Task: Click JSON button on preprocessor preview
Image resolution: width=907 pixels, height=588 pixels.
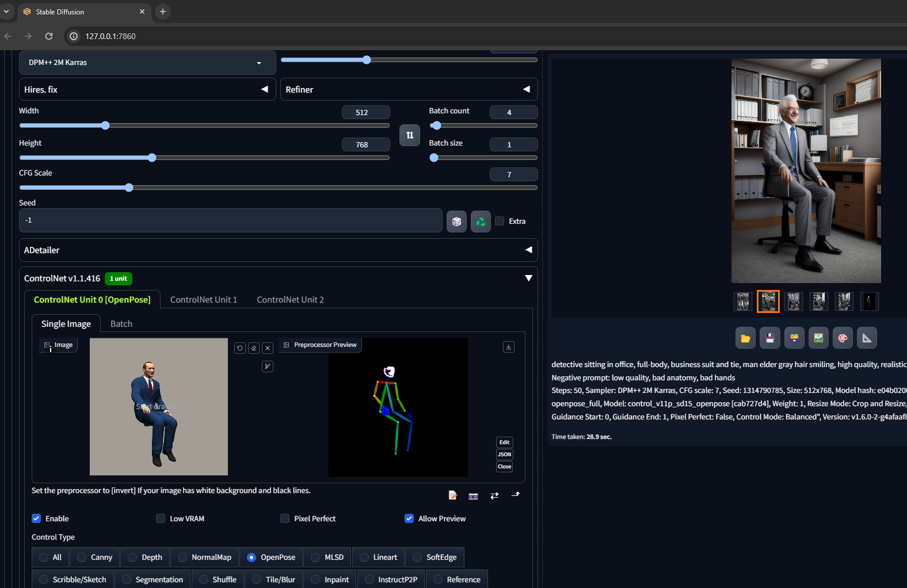Action: 505,455
